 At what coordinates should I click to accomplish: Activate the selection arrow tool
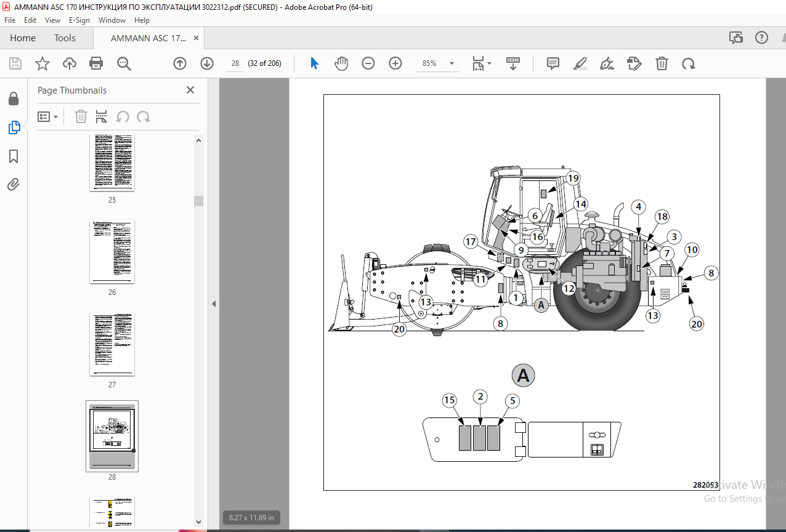pos(314,63)
